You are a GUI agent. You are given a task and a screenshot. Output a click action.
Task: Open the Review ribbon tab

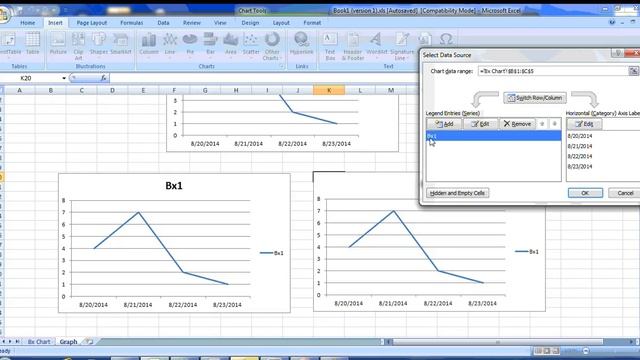(x=191, y=23)
